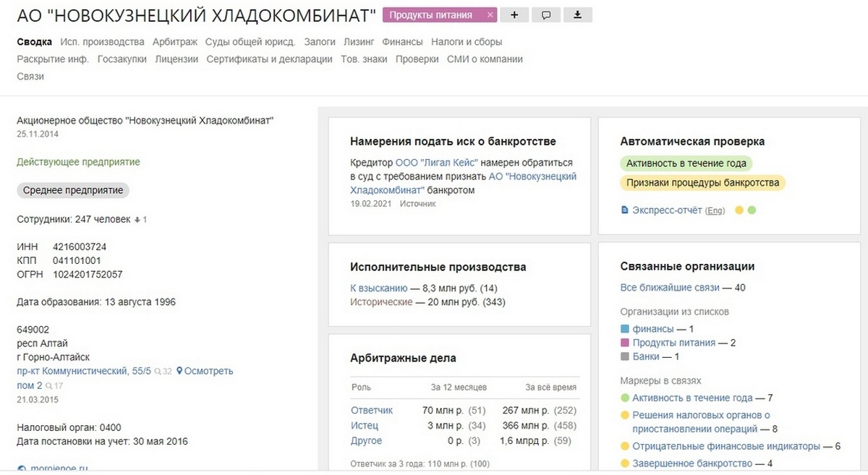The height and width of the screenshot is (475, 868).
Task: Click the Активность в течение года badge
Action: point(686,163)
